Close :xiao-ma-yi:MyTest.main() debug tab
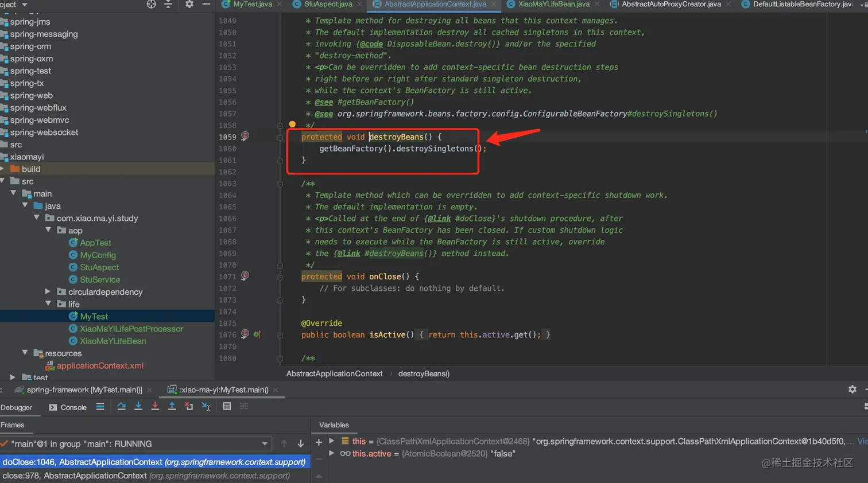Viewport: 868px width, 483px height. 276,390
